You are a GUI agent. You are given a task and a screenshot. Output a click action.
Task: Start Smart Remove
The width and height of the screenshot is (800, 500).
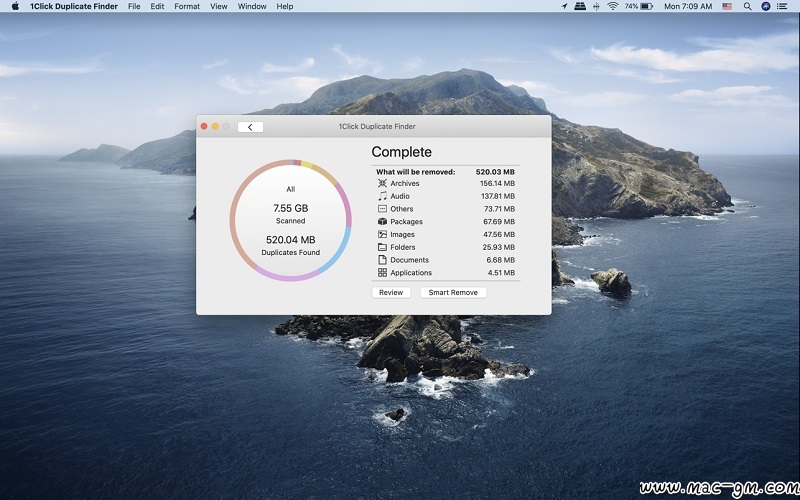coord(453,292)
